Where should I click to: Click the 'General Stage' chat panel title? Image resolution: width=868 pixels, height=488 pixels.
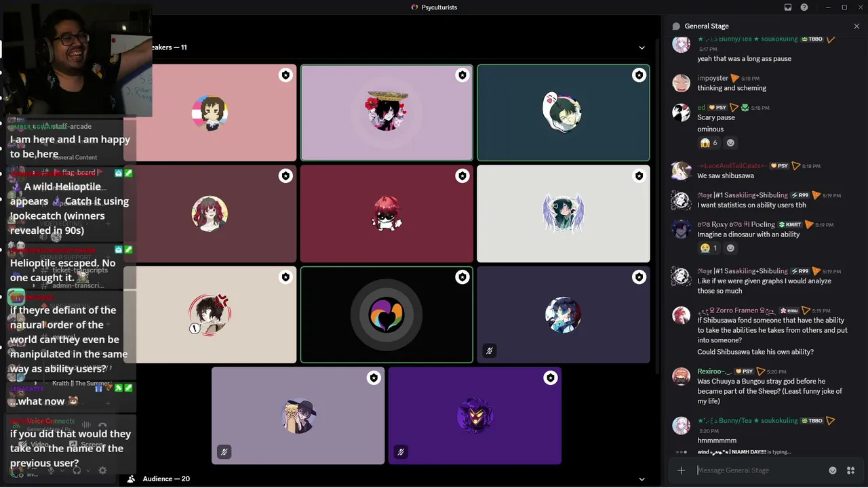[x=707, y=26]
